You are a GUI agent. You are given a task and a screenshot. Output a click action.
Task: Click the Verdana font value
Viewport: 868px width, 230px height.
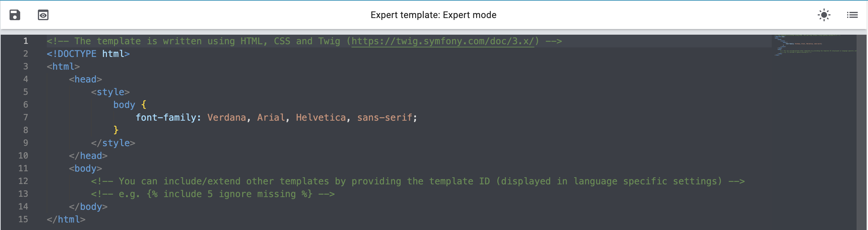[227, 117]
